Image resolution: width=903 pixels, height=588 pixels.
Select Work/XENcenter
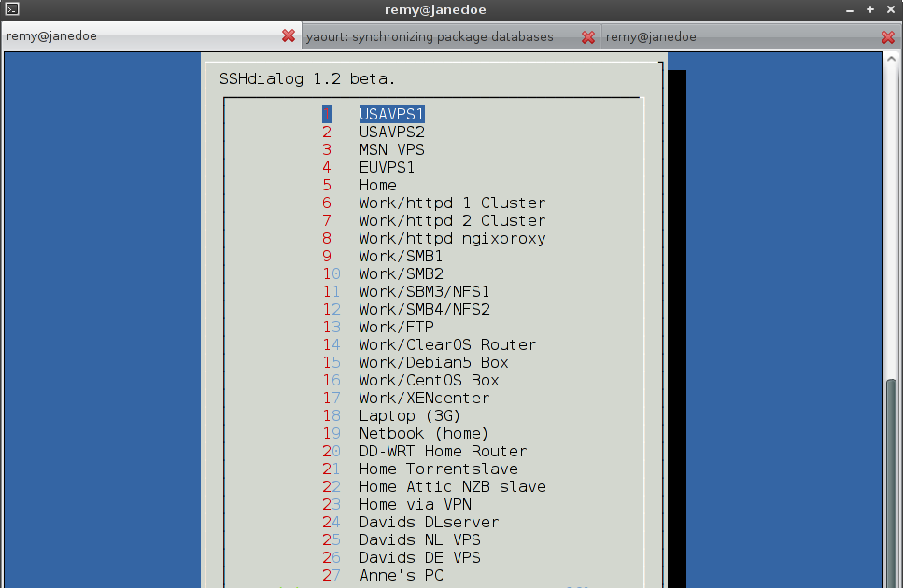(x=425, y=399)
